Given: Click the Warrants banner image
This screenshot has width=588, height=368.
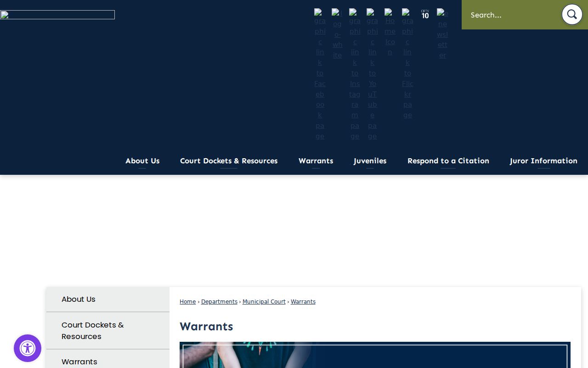Looking at the screenshot, I should (375, 355).
